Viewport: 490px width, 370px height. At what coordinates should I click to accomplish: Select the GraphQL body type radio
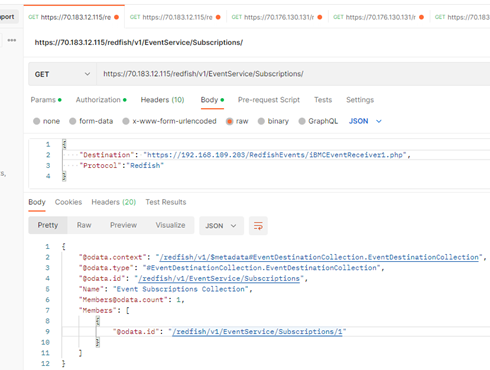coord(302,121)
